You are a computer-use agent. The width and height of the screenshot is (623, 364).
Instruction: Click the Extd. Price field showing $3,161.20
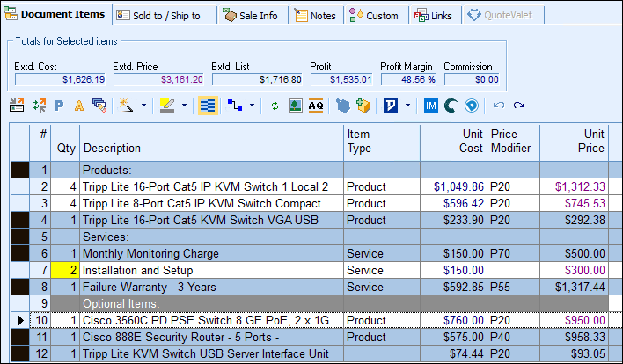tap(158, 80)
